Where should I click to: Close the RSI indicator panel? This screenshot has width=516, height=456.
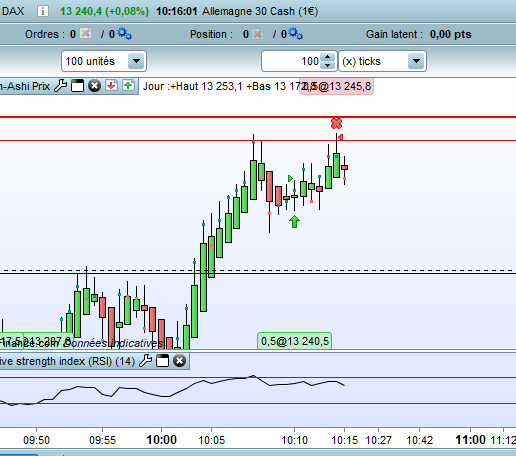tap(179, 361)
